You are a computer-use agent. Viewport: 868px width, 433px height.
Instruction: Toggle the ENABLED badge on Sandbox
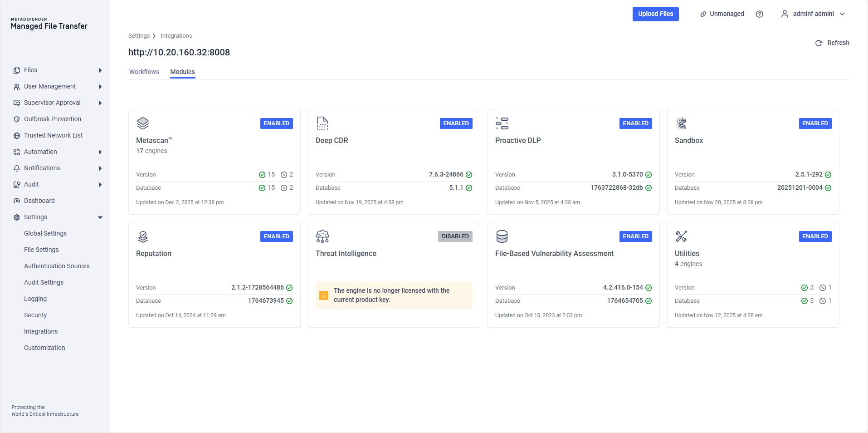click(815, 123)
